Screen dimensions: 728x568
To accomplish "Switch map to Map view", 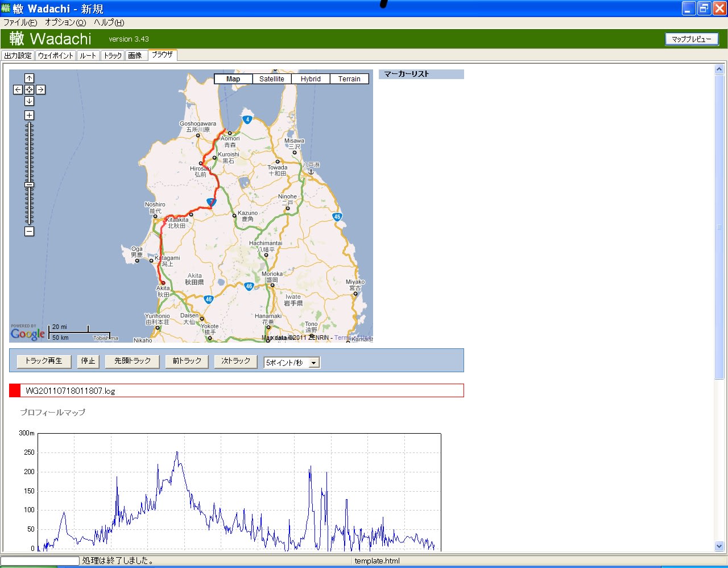I will point(233,79).
